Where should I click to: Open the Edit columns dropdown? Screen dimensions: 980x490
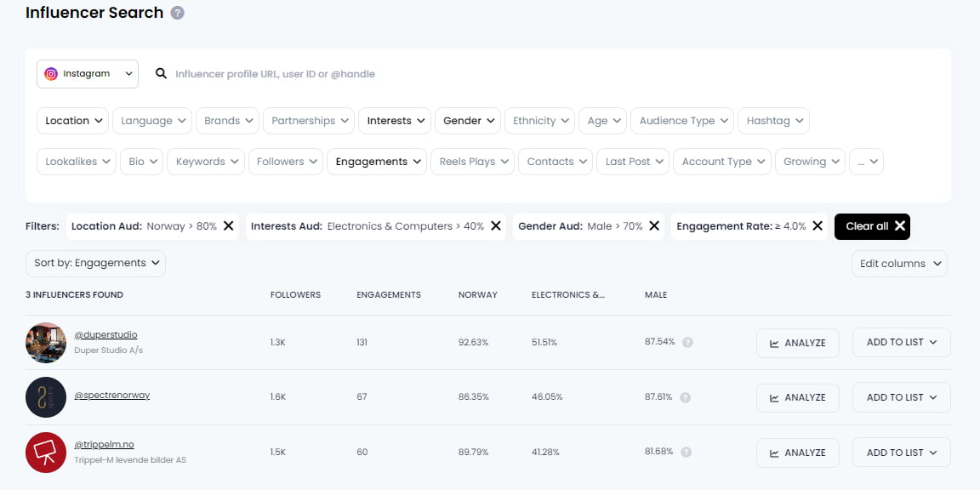899,264
